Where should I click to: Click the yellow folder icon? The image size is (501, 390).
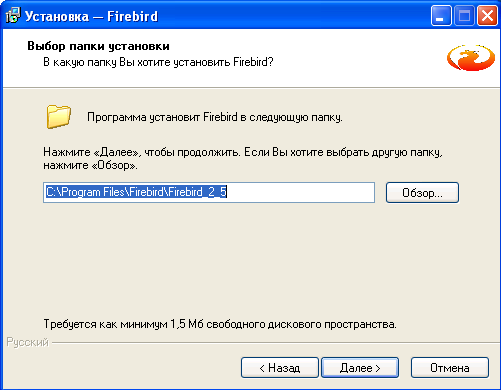59,117
